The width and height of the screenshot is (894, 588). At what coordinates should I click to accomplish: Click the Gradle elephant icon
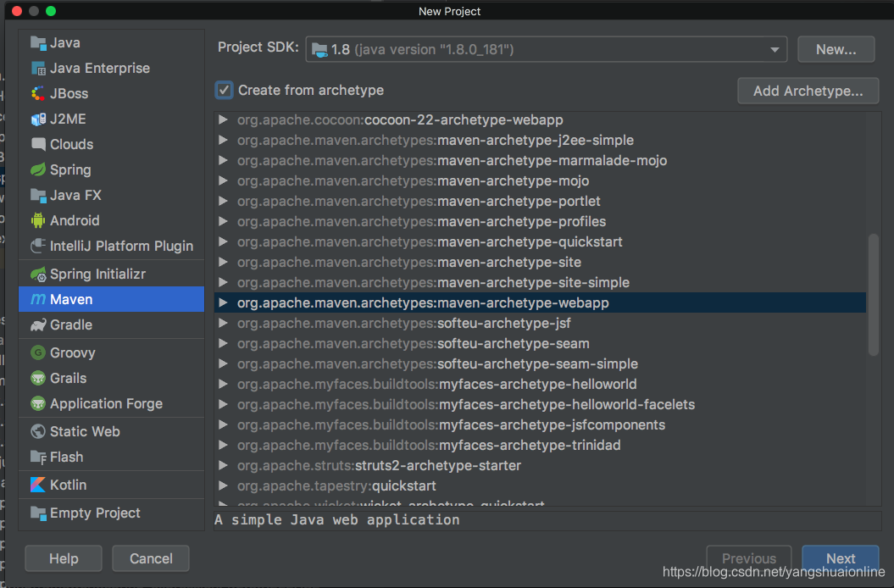pyautogui.click(x=38, y=325)
